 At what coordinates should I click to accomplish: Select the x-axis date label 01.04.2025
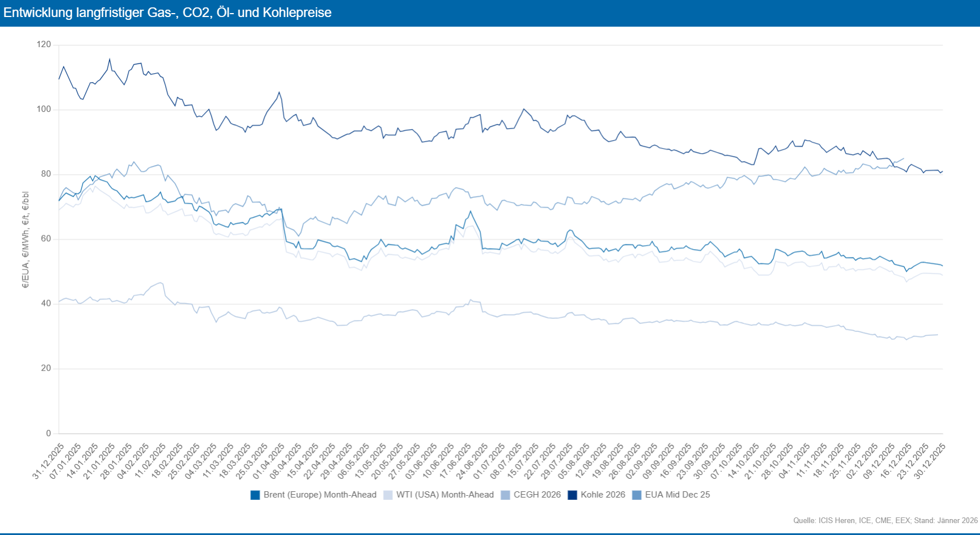[x=269, y=462]
